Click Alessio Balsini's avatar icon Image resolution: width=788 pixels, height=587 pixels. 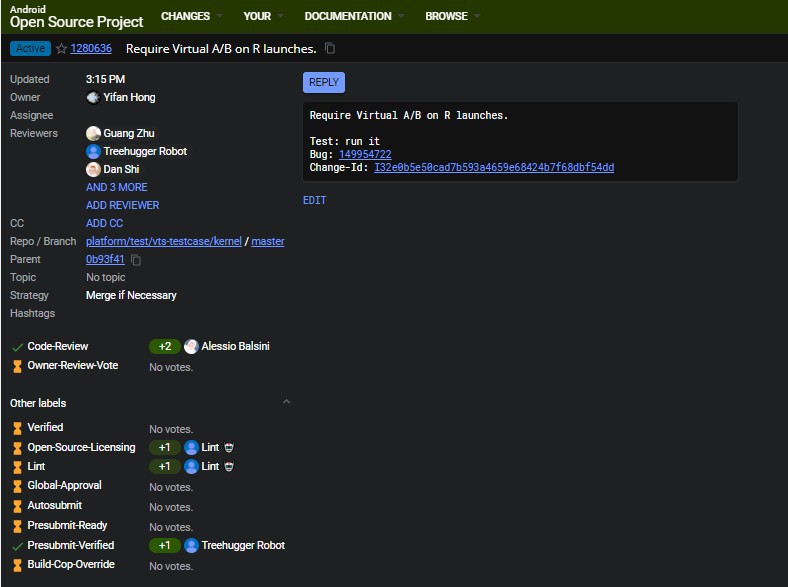point(191,346)
